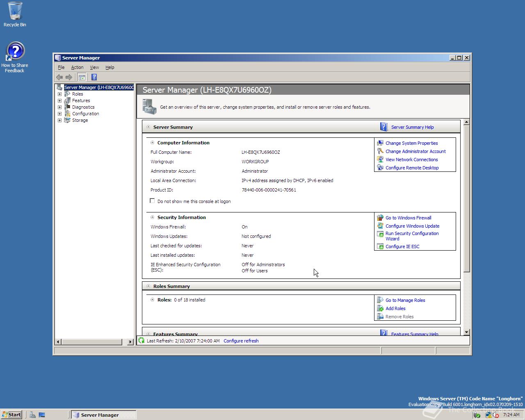This screenshot has height=420, width=525.
Task: Click the Help toolbar icon
Action: tap(94, 77)
